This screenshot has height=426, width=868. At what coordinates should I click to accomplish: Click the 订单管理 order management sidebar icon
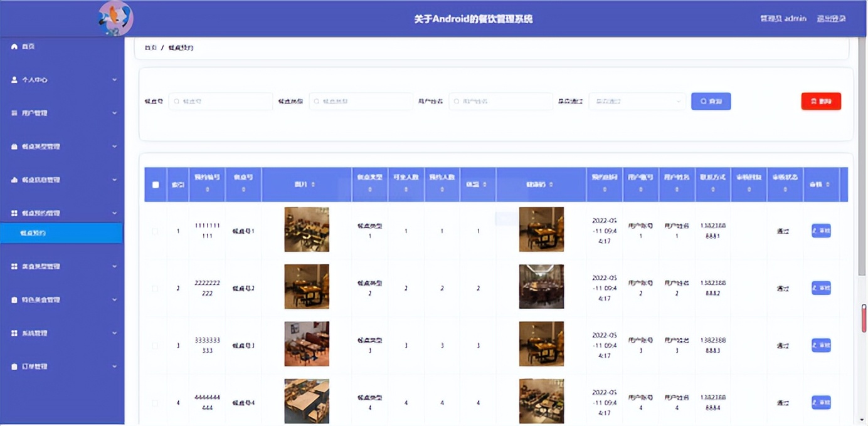point(15,366)
